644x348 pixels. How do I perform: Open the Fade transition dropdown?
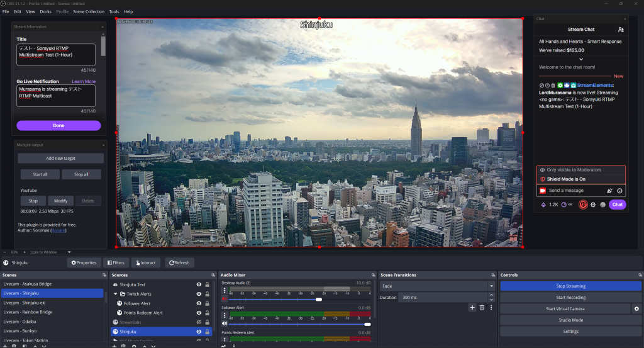point(438,286)
